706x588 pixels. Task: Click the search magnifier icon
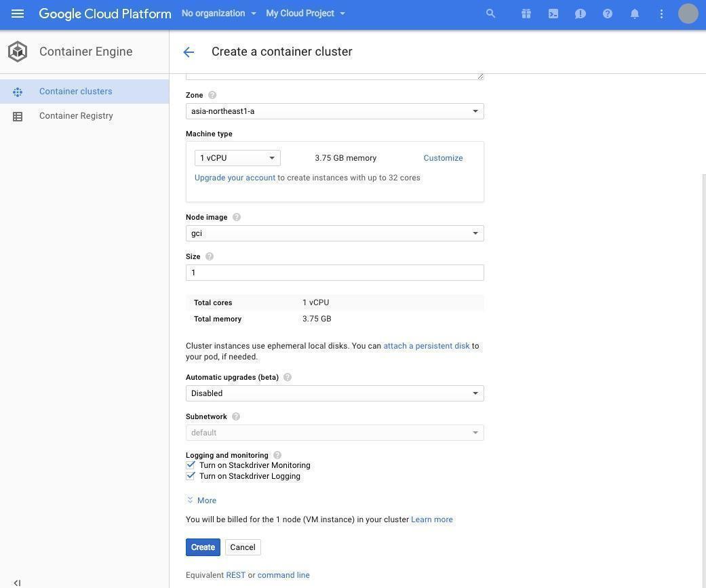click(x=491, y=14)
